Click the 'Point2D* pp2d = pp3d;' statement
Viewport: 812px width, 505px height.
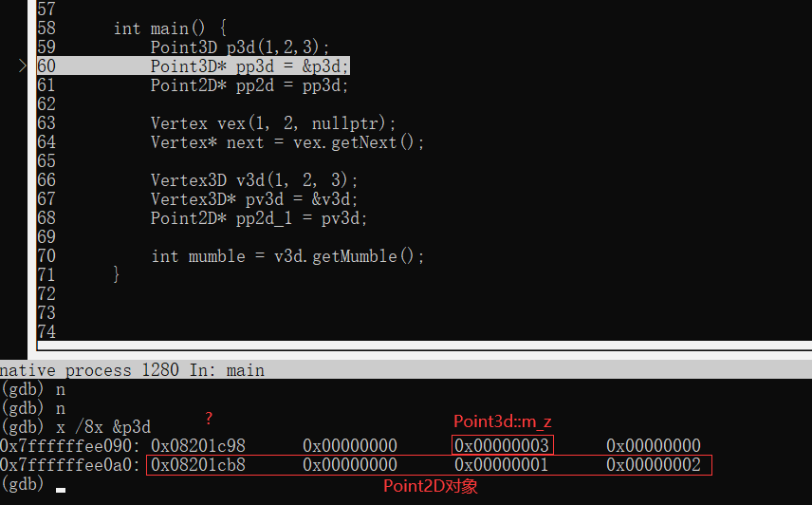[249, 85]
